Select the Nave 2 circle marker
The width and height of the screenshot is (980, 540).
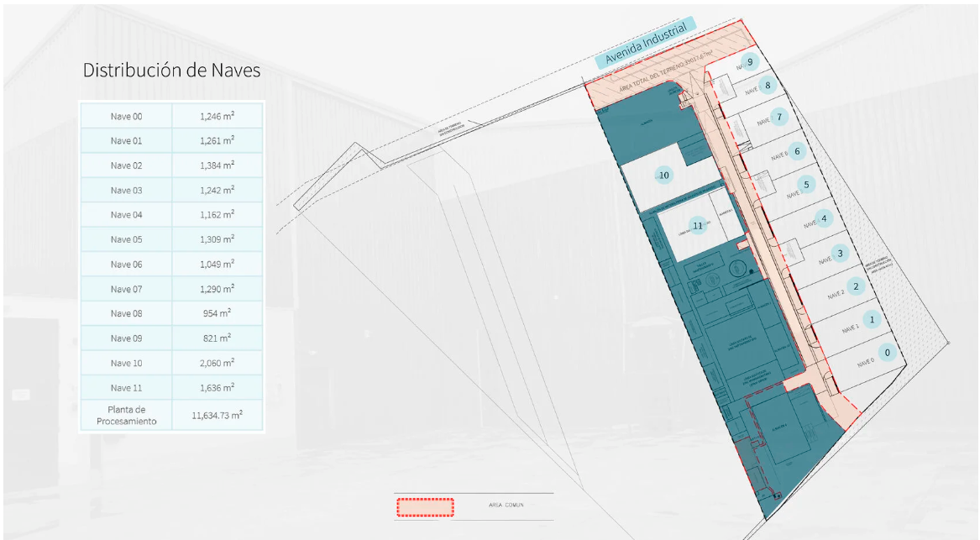tap(856, 286)
